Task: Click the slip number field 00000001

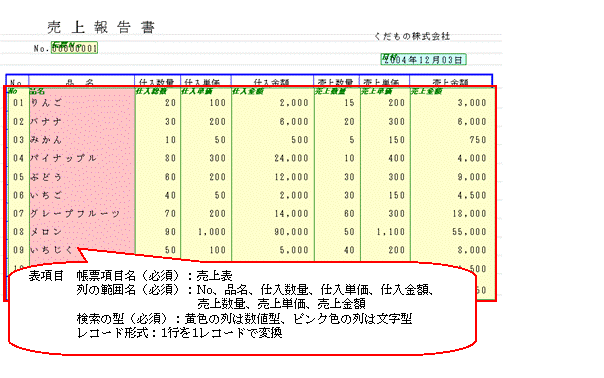Action: pyautogui.click(x=74, y=48)
